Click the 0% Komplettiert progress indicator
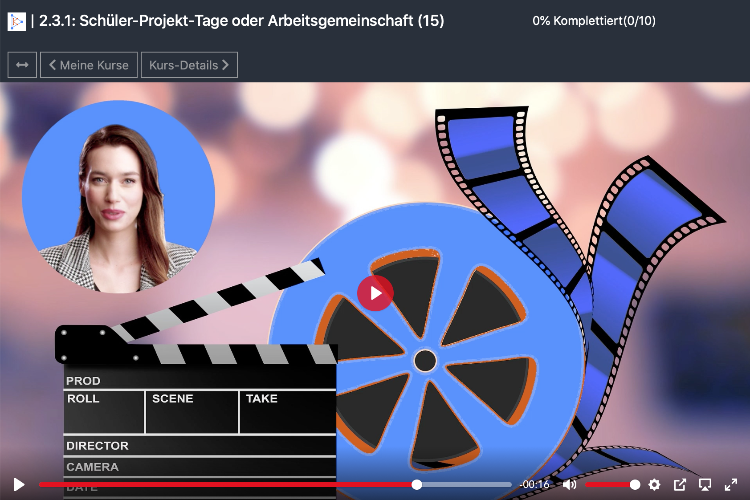Viewport: 750px width, 500px height. [x=594, y=20]
